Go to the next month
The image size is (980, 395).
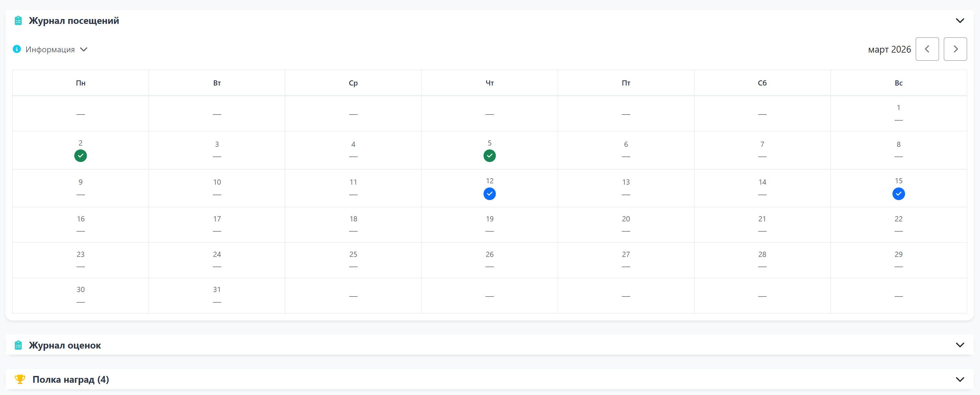955,49
